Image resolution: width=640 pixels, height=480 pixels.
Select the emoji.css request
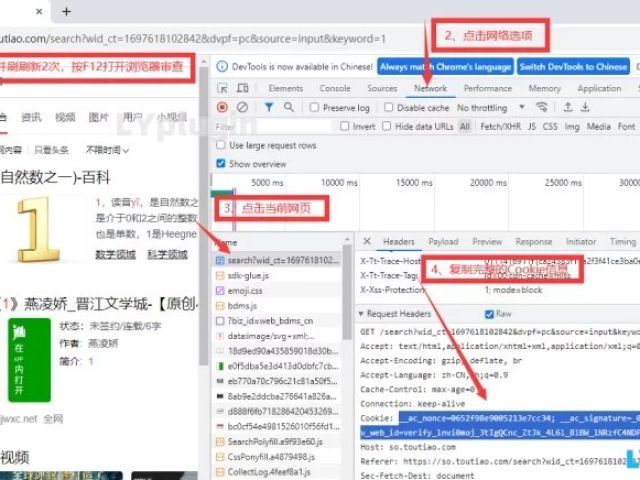277,291
